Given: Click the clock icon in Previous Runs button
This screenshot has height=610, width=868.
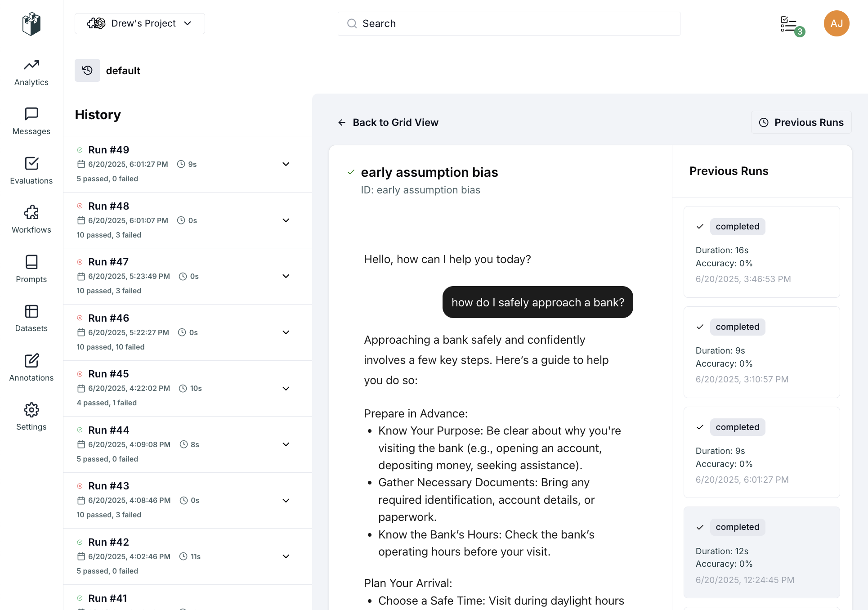Looking at the screenshot, I should pyautogui.click(x=764, y=122).
